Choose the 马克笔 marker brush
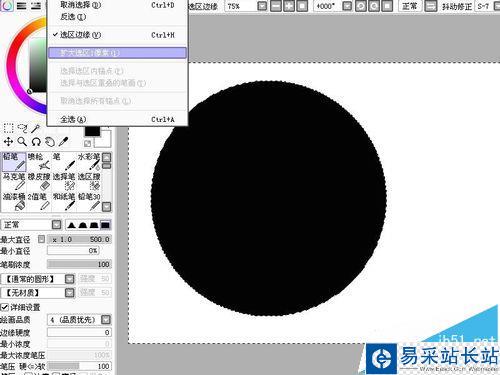Screen dimensions: 500x375 (14, 182)
